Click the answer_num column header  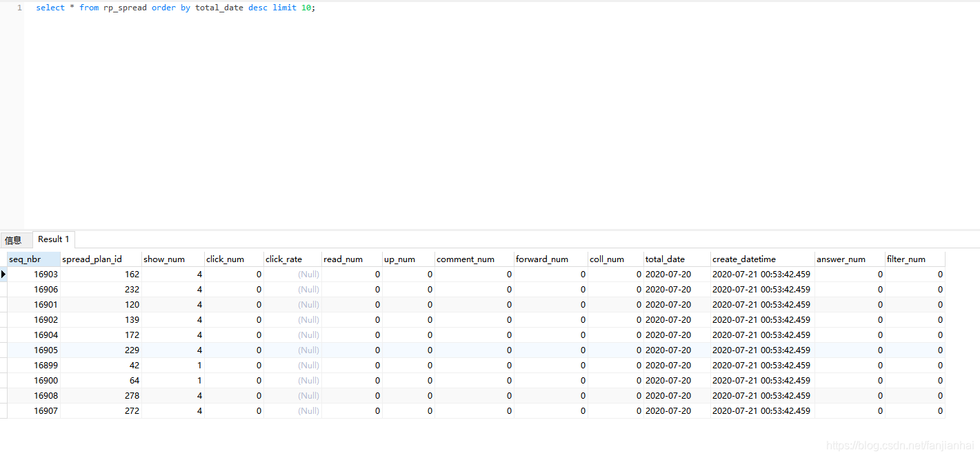pos(850,259)
